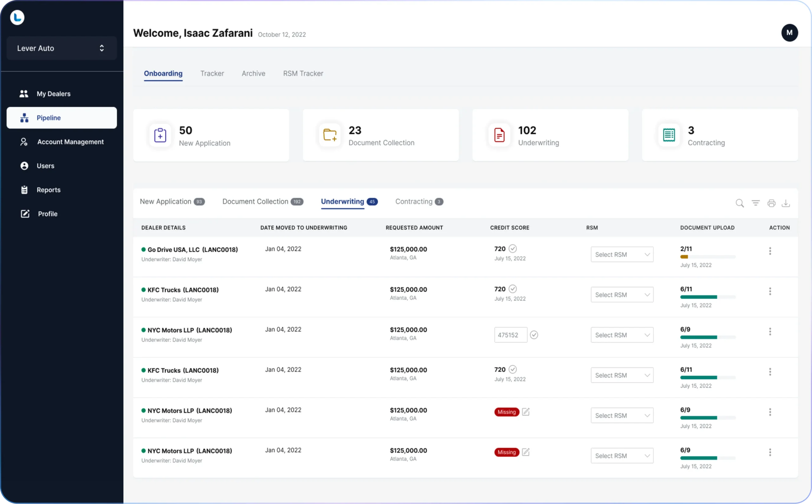Open action menu for Go Drive USA row

tap(770, 251)
